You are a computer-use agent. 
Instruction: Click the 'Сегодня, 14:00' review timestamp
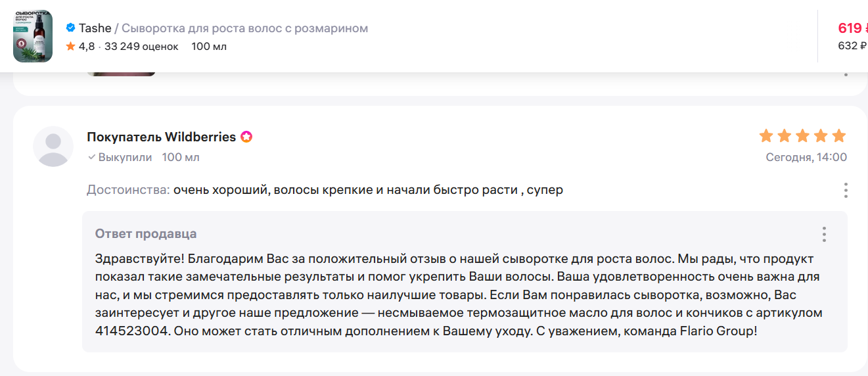(x=806, y=158)
